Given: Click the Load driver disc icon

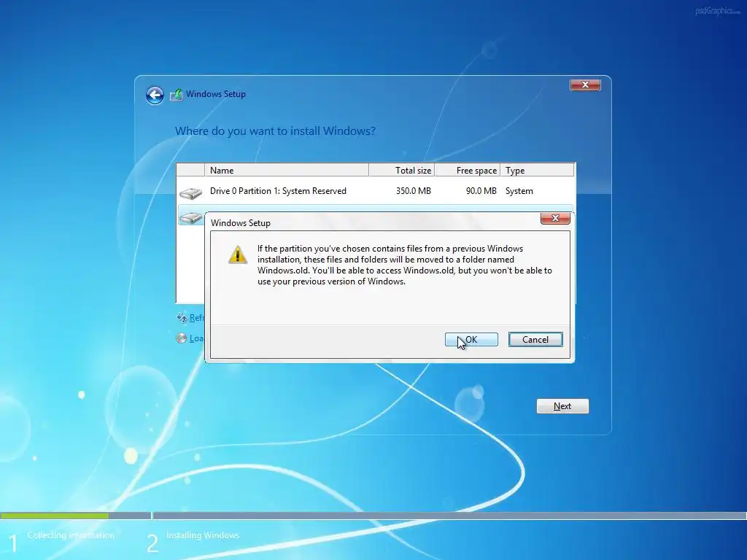Looking at the screenshot, I should click(181, 338).
